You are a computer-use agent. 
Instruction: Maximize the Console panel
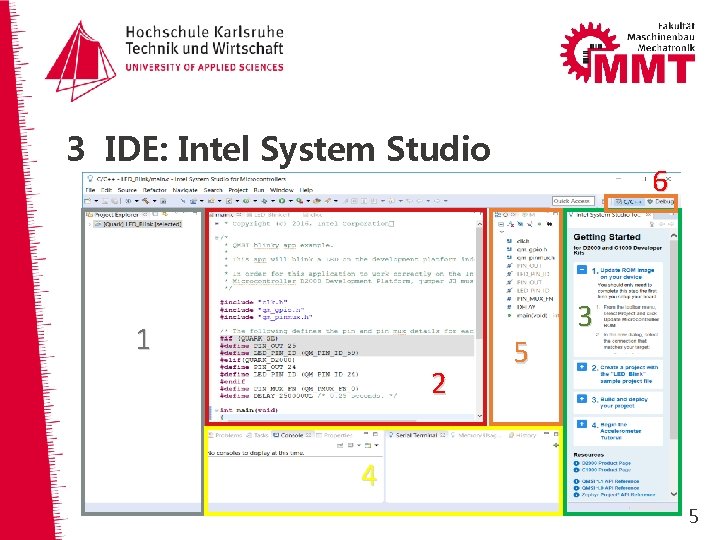pos(375,434)
